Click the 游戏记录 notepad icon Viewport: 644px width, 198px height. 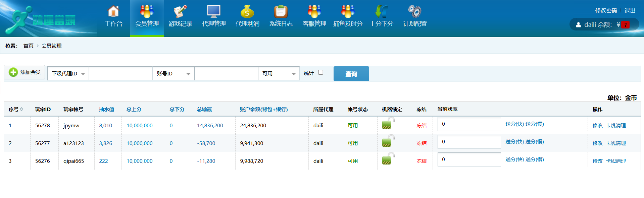point(180,12)
